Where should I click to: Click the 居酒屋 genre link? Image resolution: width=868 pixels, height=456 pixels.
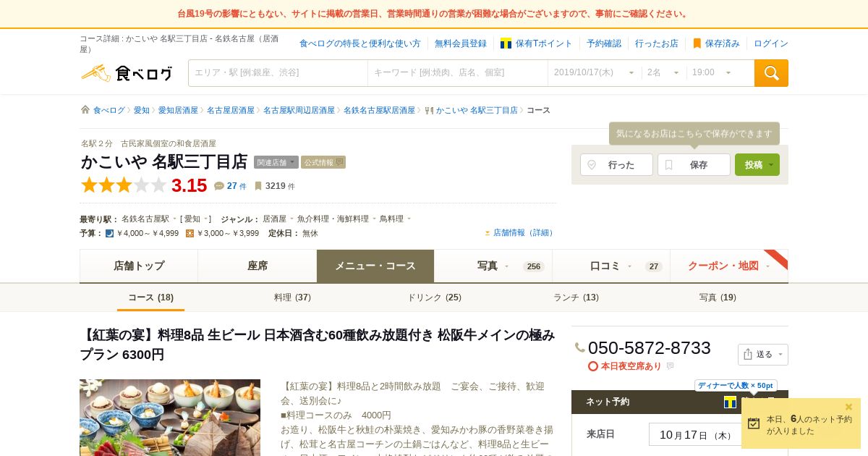[274, 219]
